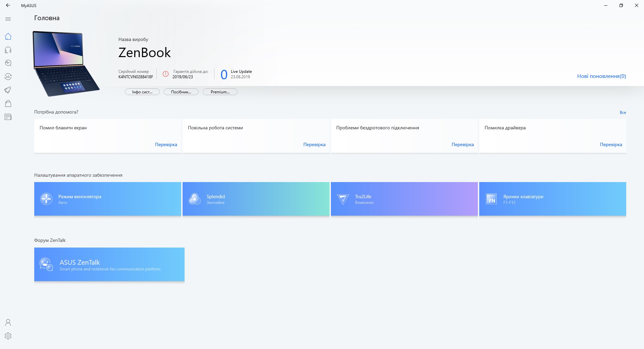Click Перевірка for Помил блакитн екран

pyautogui.click(x=166, y=144)
